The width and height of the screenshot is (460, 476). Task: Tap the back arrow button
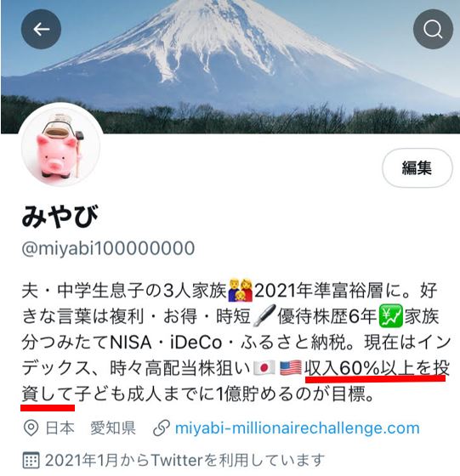(41, 29)
